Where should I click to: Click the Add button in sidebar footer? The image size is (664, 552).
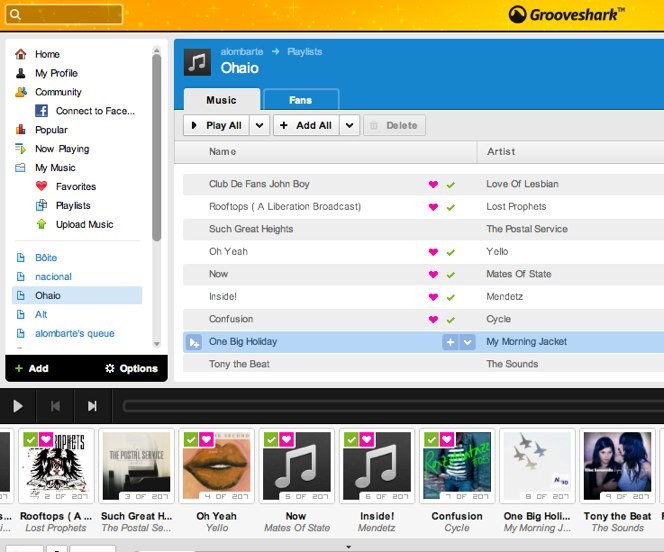[32, 368]
